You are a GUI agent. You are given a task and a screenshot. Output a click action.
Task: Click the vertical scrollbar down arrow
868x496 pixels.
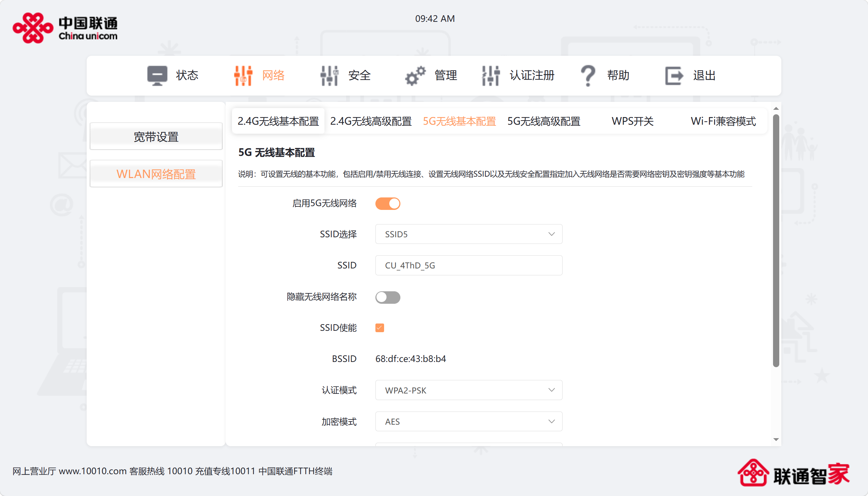click(776, 440)
